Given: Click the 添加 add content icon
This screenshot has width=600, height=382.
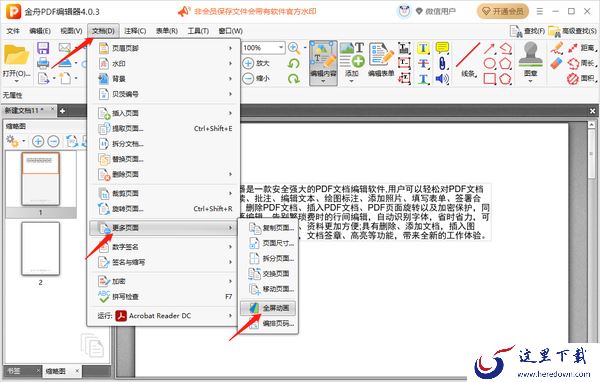Looking at the screenshot, I should (x=352, y=60).
